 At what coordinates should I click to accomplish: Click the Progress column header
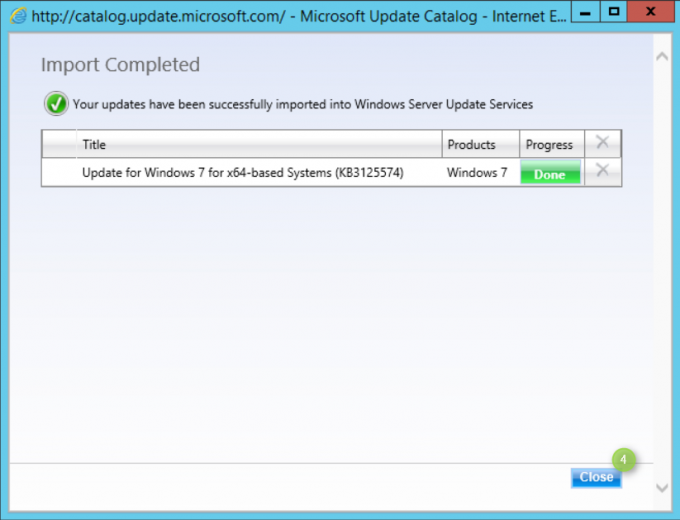(x=550, y=144)
